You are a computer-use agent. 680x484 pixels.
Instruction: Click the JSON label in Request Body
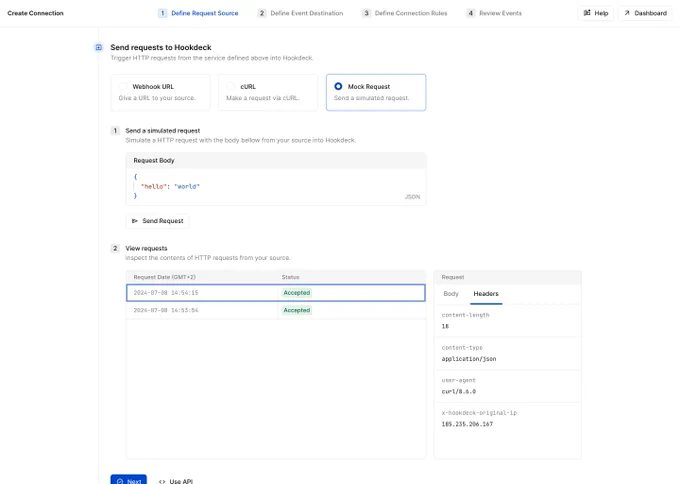click(412, 196)
